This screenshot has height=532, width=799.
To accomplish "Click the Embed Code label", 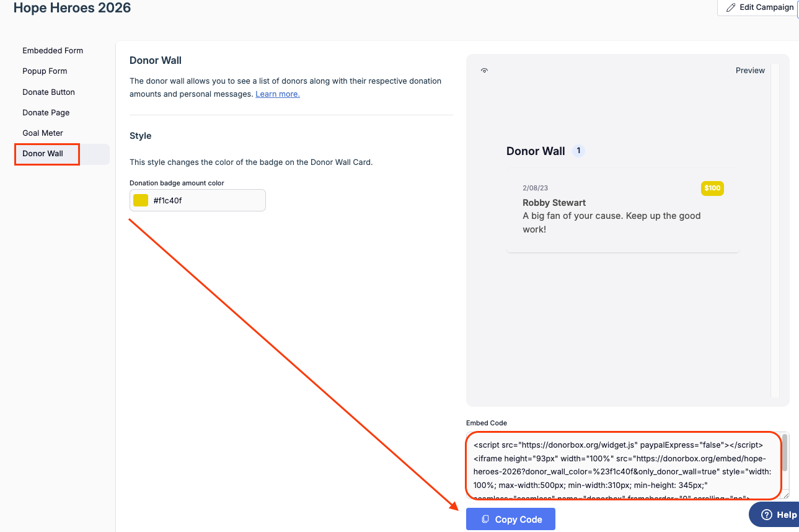I will pos(487,423).
